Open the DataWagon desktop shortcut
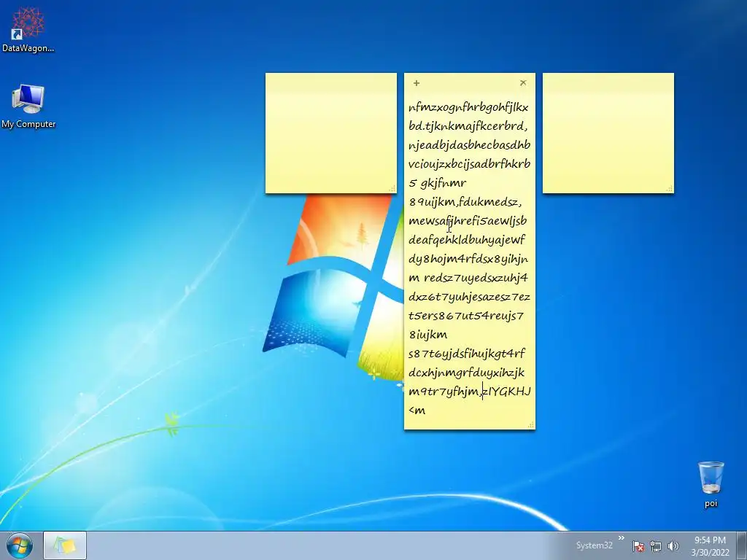The image size is (747, 560). pos(28,29)
